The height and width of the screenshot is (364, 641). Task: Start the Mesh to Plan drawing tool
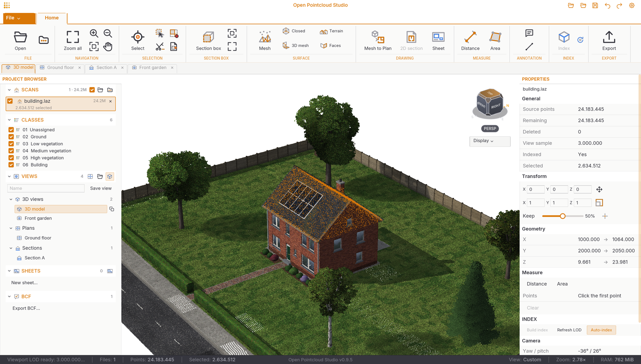tap(378, 41)
